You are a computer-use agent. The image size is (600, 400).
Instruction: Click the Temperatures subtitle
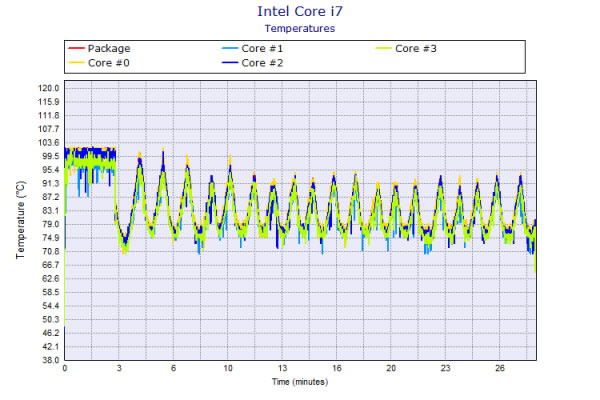pos(300,29)
